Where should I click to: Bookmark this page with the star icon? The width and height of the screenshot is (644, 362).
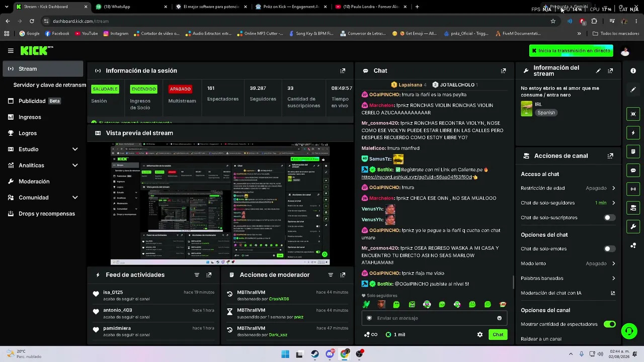coord(553,21)
